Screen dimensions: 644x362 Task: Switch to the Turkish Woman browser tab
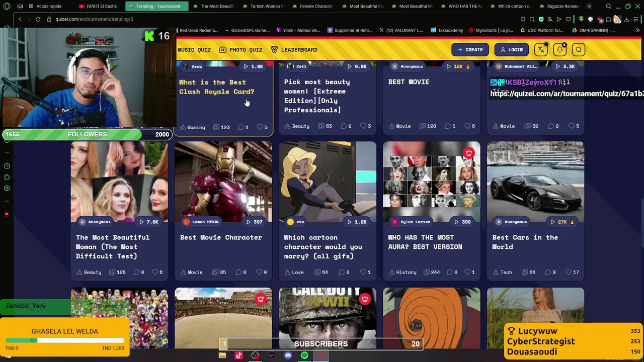[x=264, y=7]
